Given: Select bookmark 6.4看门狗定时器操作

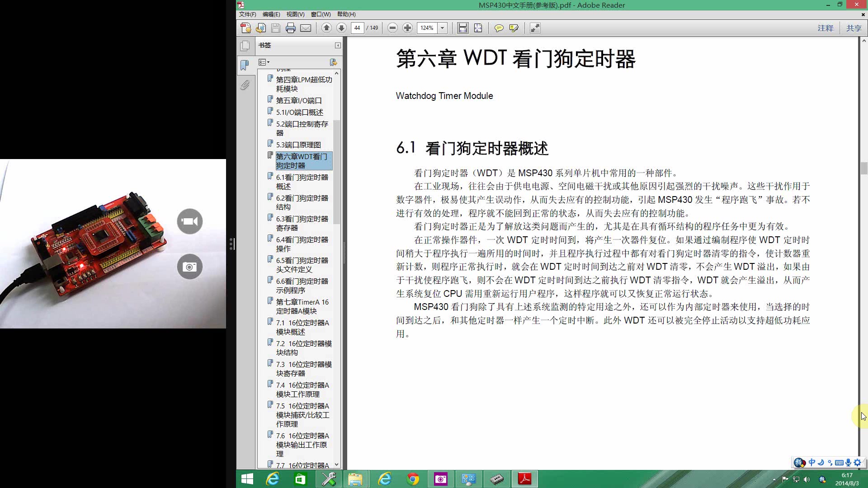Looking at the screenshot, I should pos(302,244).
